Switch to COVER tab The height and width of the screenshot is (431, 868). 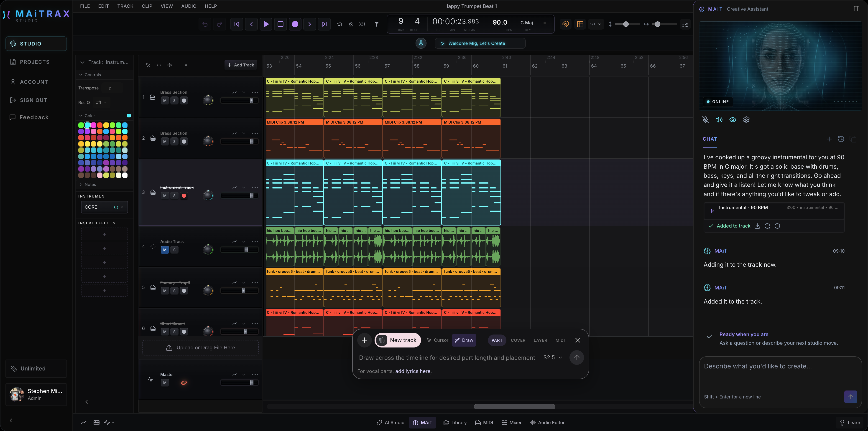518,340
